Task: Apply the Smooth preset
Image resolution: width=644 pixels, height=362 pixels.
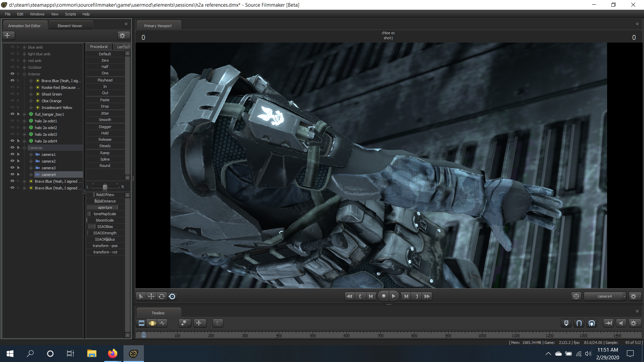Action: (105, 120)
